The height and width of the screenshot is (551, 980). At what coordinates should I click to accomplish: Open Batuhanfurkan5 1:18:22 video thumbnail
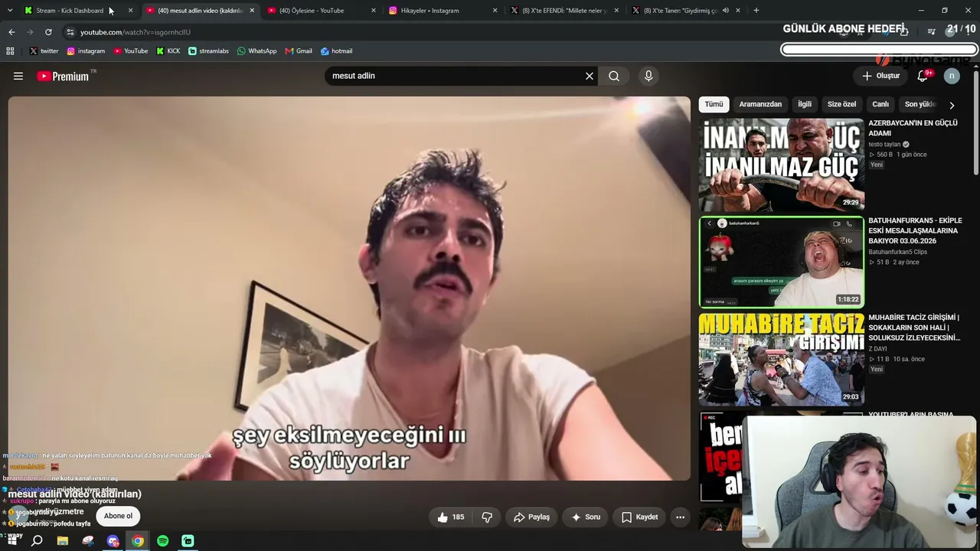click(782, 262)
